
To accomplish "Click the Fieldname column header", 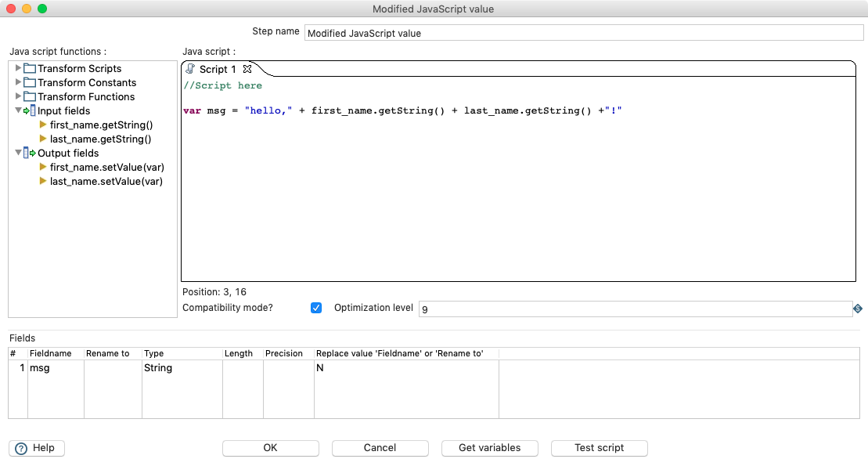I will (56, 353).
